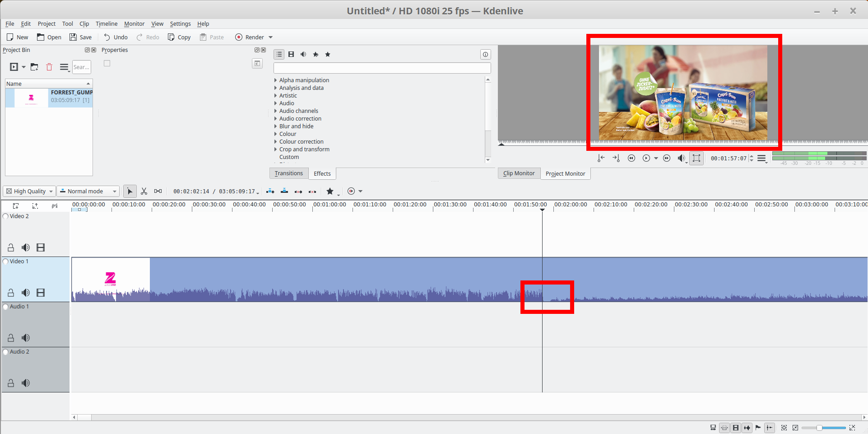
Task: Click overwrite clip zone in timeline
Action: tap(284, 191)
